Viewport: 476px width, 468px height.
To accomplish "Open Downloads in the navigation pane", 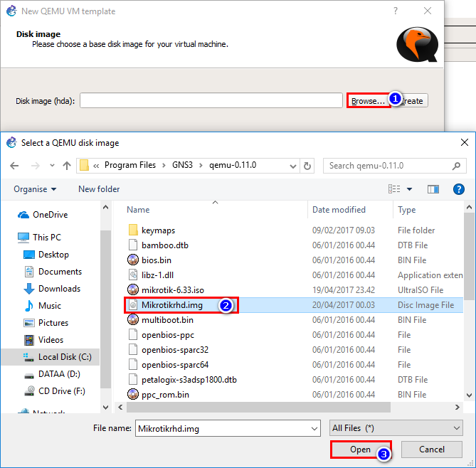I will [52, 289].
